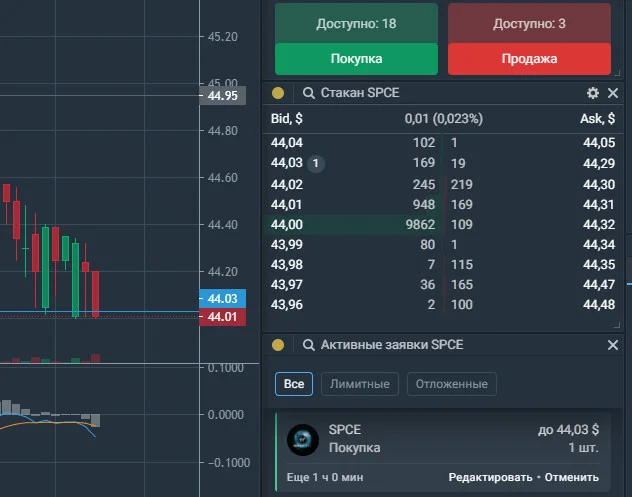632x497 pixels.
Task: Click the Активные заявки SPCE panel title
Action: [x=392, y=345]
